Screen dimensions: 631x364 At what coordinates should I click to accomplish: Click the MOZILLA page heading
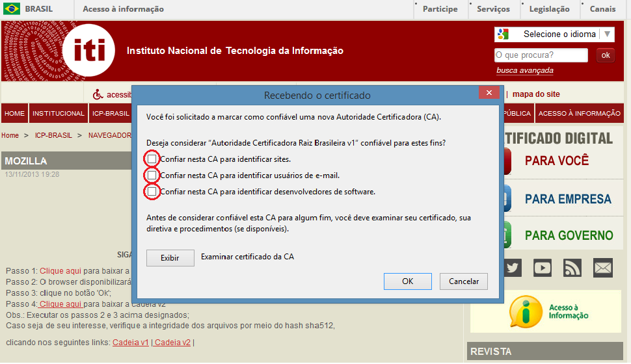coord(26,161)
